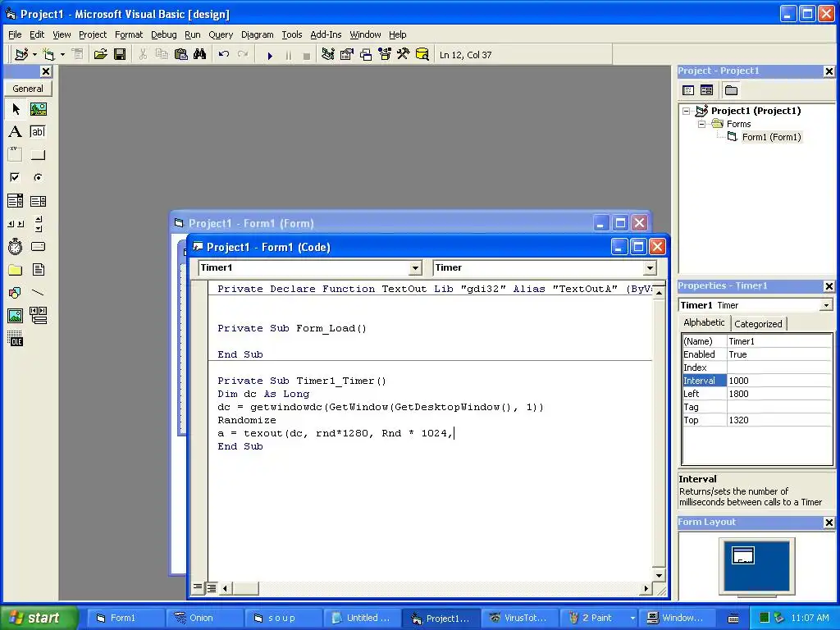Open the Timer1 object dropdown in Properties
Screen dimensions: 840x630
(826, 305)
